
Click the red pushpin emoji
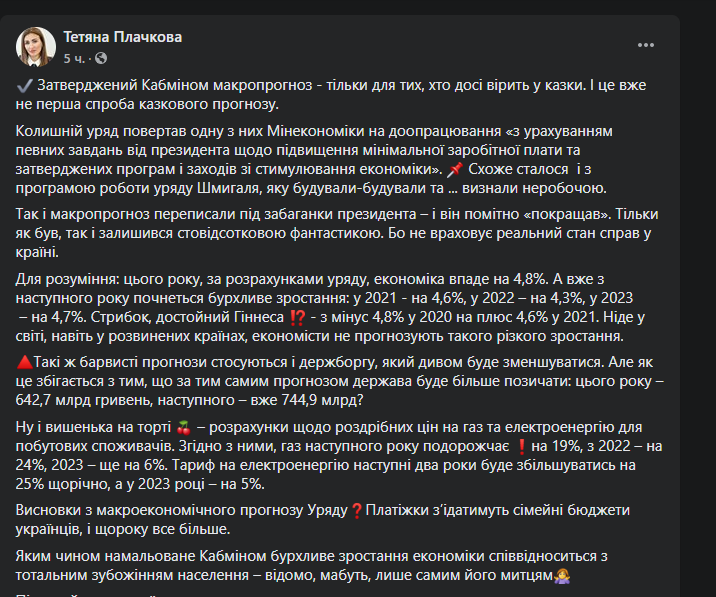456,169
